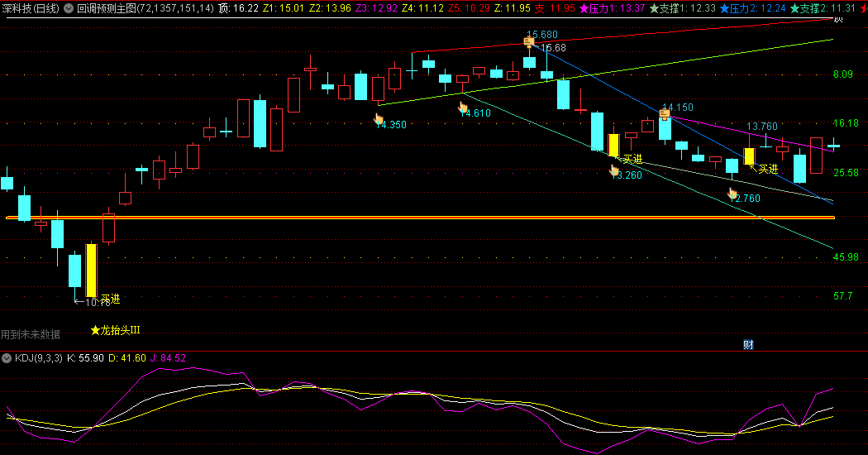The height and width of the screenshot is (455, 868).
Task: Select the yellow 买进 candle near 13.260
Action: tap(613, 146)
